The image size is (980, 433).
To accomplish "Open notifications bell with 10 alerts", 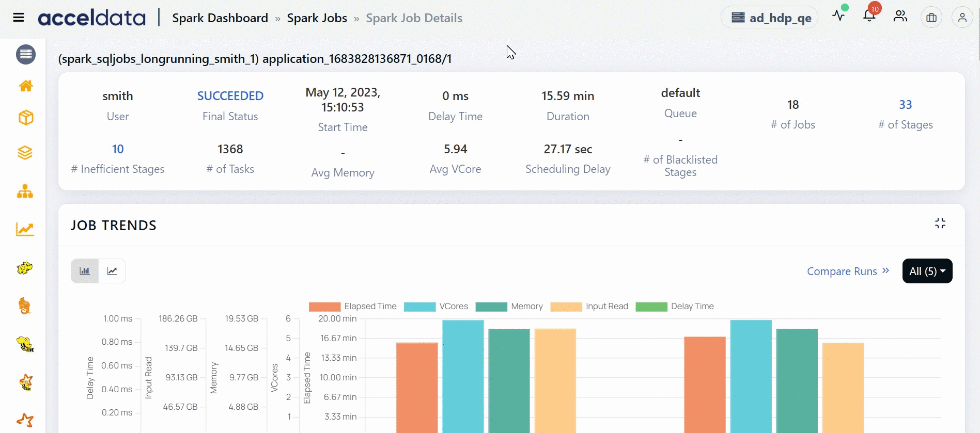I will coord(869,16).
